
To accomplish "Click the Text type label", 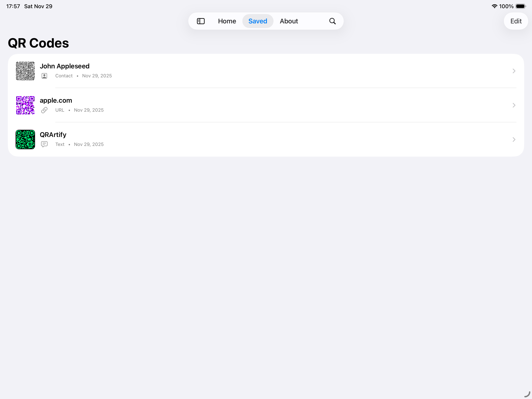I will tap(60, 144).
